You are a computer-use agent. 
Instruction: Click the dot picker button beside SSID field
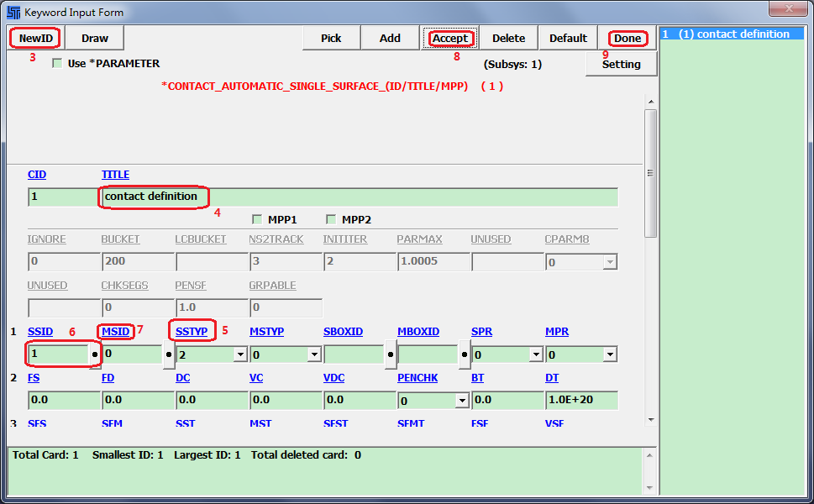(95, 355)
